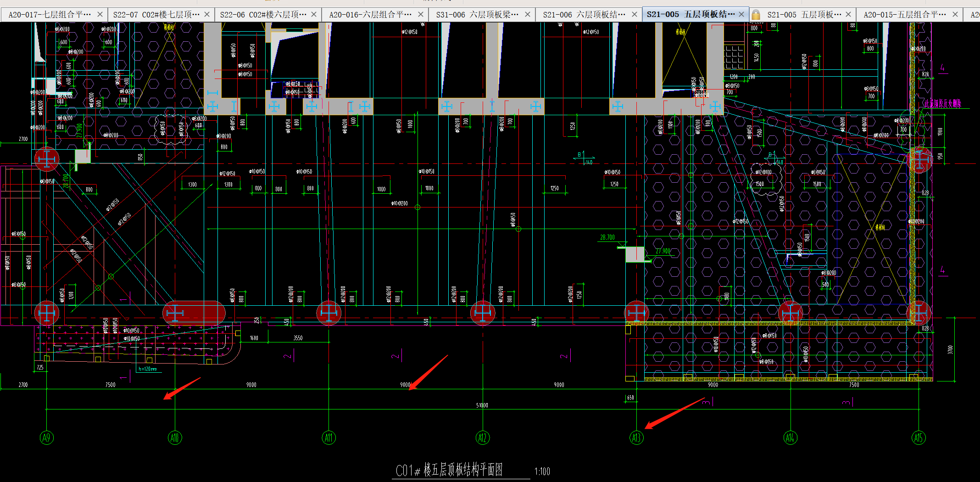Click the 1600 dimension text
Image resolution: width=980 pixels, height=482 pixels.
(254, 338)
